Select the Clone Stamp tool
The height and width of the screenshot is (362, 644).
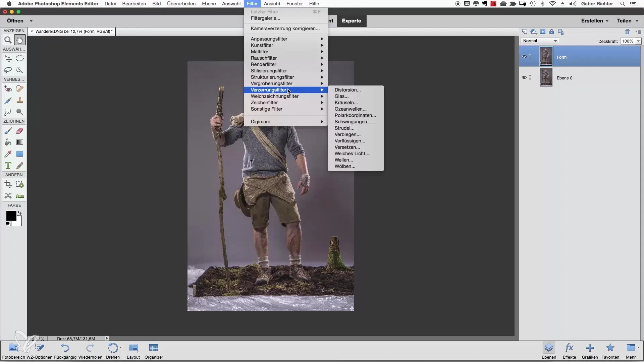point(20,101)
